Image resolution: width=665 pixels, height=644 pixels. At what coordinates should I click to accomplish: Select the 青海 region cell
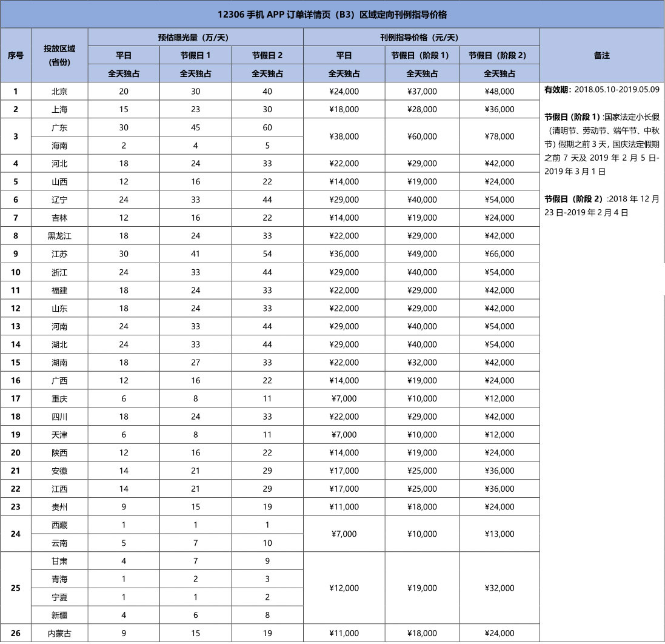pyautogui.click(x=59, y=579)
